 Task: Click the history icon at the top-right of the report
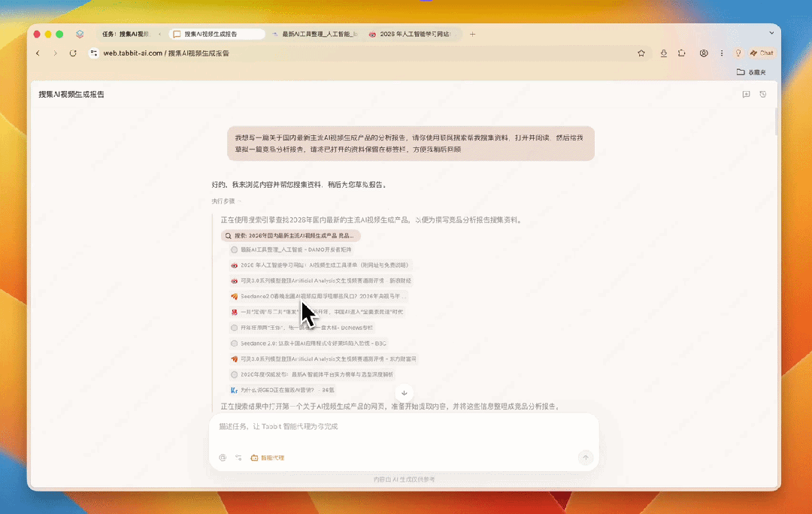pyautogui.click(x=763, y=94)
